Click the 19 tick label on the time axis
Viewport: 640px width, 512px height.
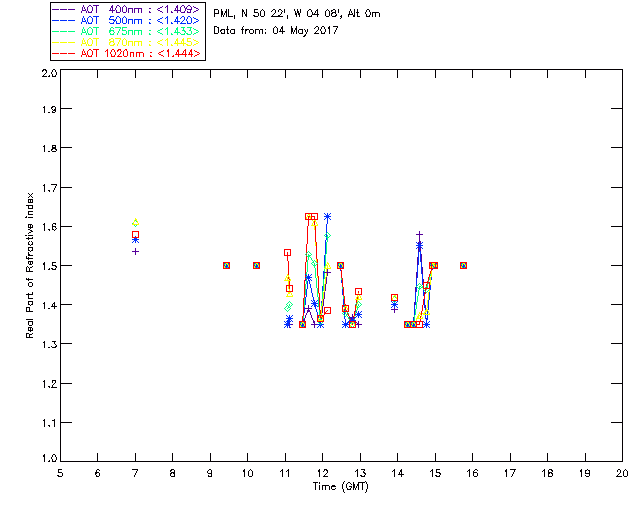tap(585, 473)
